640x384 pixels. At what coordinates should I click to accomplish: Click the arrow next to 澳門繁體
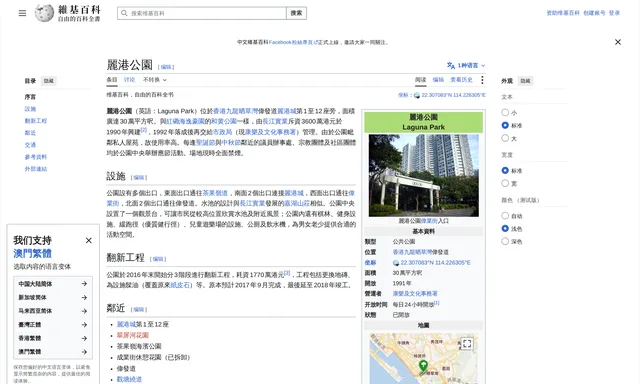click(84, 352)
